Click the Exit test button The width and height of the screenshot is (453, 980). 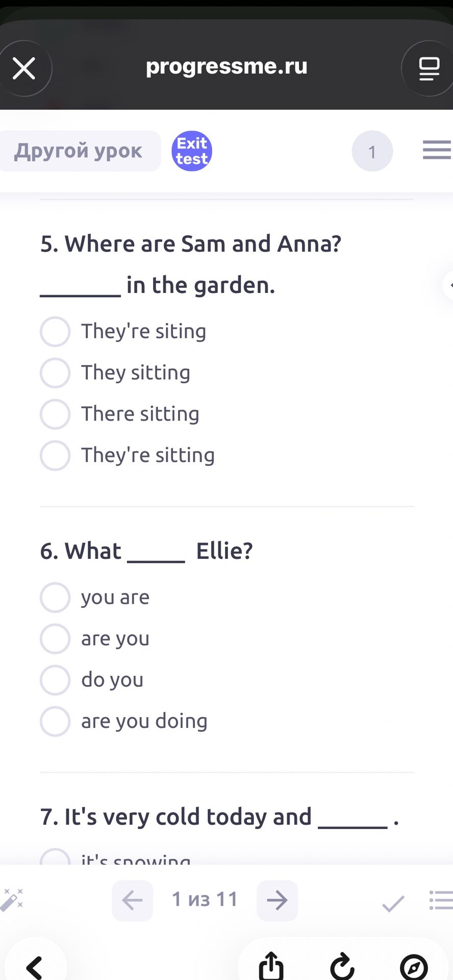(x=192, y=151)
